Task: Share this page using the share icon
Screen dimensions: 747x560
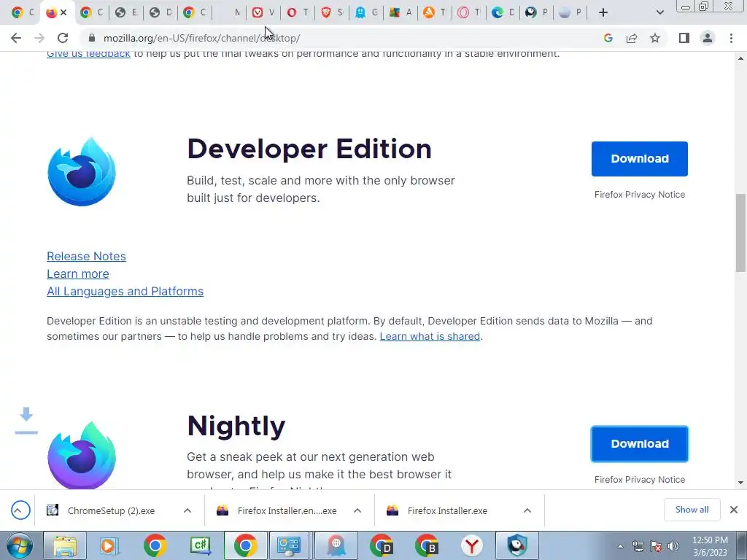Action: [632, 38]
